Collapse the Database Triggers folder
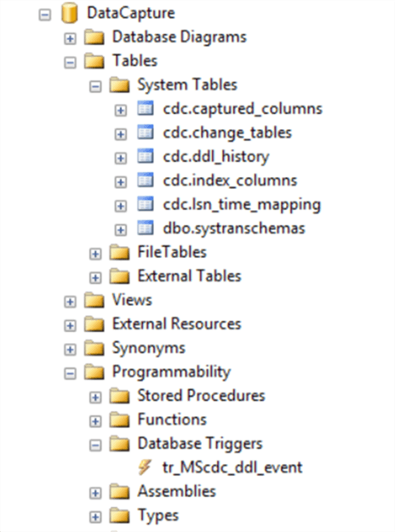Viewport: 395px width, 532px height. coord(95,445)
